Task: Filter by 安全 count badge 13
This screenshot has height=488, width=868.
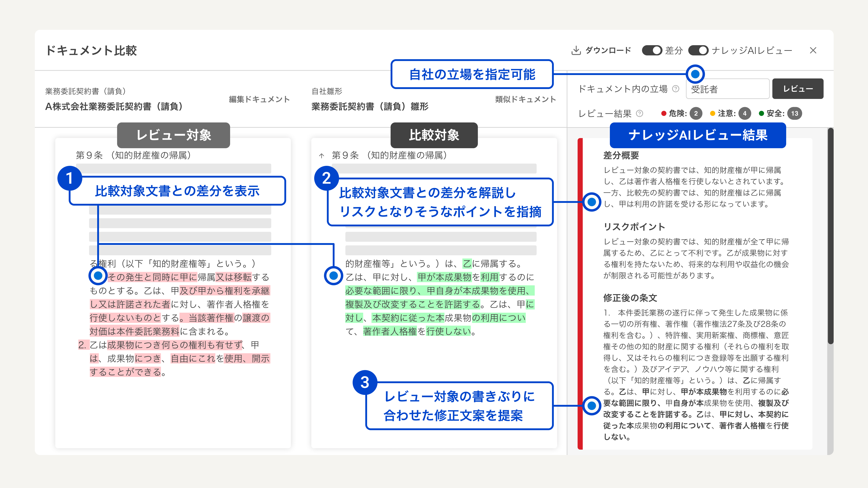Action: (795, 113)
